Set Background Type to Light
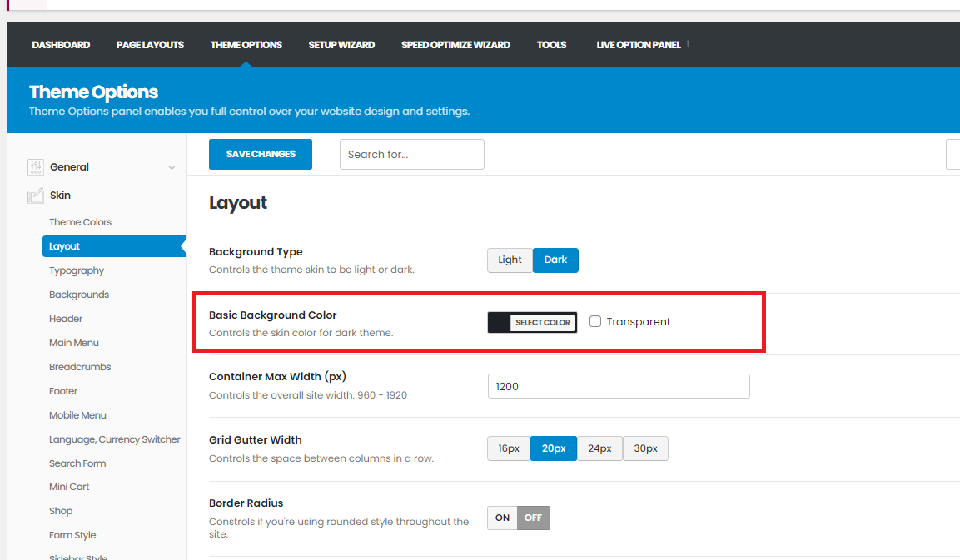960x560 pixels. pos(510,260)
